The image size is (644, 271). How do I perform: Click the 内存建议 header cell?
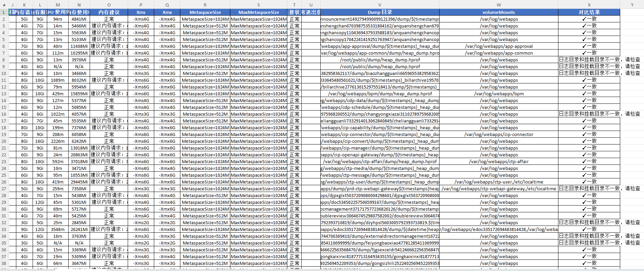[109, 12]
